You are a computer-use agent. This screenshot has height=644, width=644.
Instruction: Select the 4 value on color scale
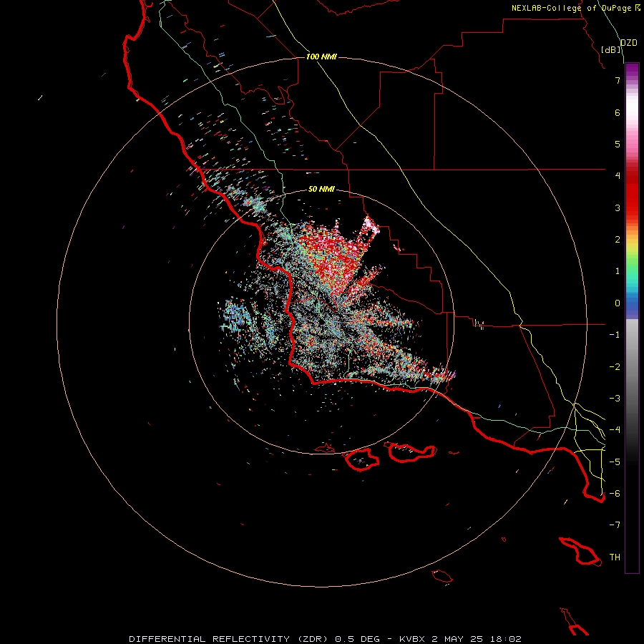point(618,176)
